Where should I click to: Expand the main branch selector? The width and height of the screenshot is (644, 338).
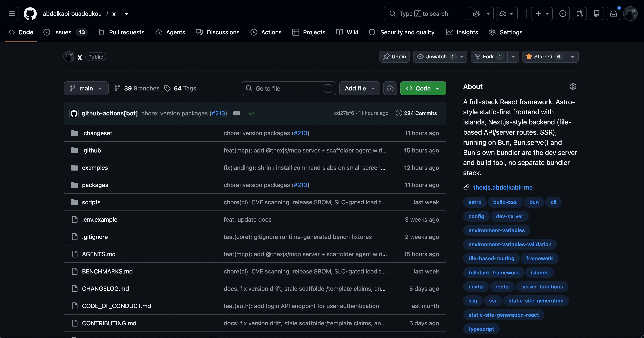(86, 88)
